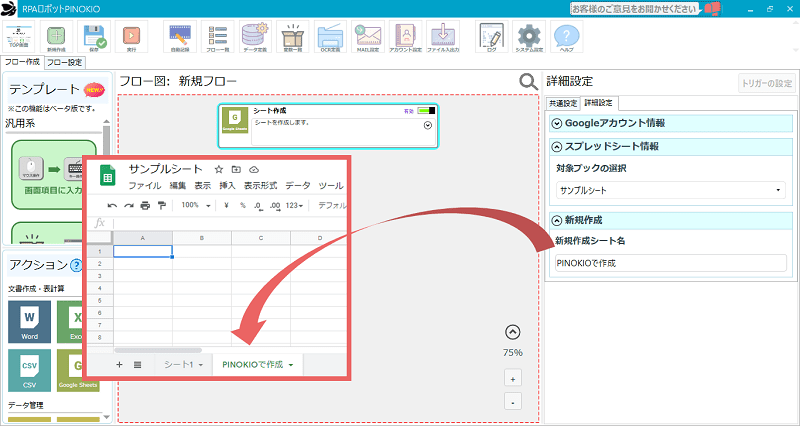800x426 pixels.
Task: Click the print icon in Sheets toolbar
Action: point(145,206)
